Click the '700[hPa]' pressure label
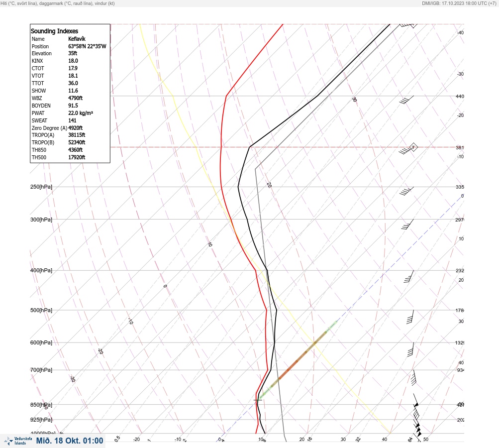 pos(41,370)
